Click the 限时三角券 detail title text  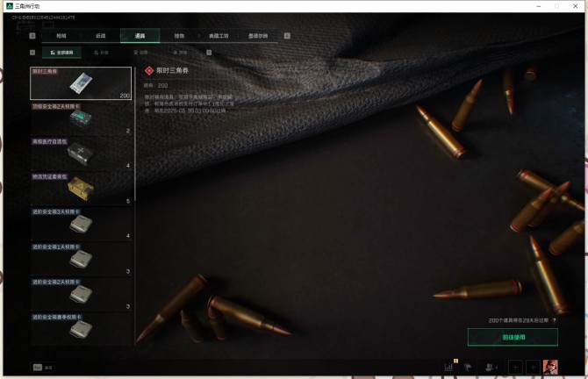tap(172, 70)
